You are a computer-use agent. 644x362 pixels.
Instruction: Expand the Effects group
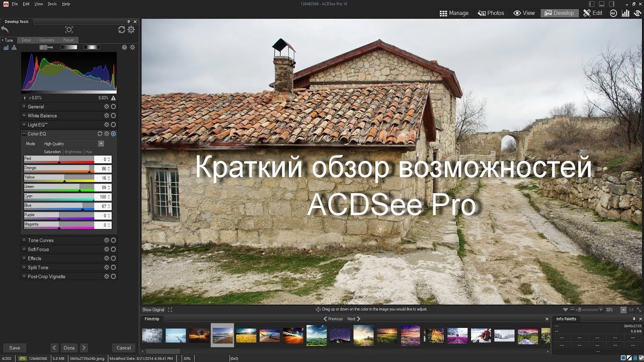coord(24,258)
